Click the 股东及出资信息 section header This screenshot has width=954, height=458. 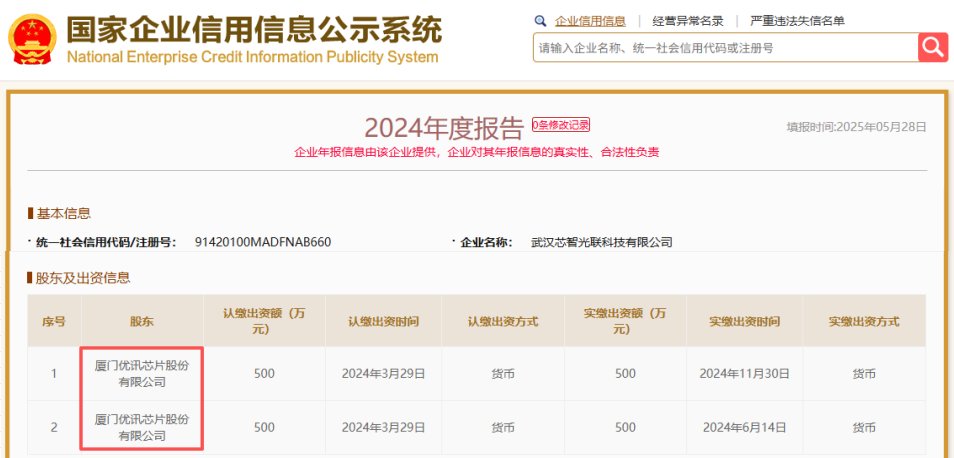83,277
